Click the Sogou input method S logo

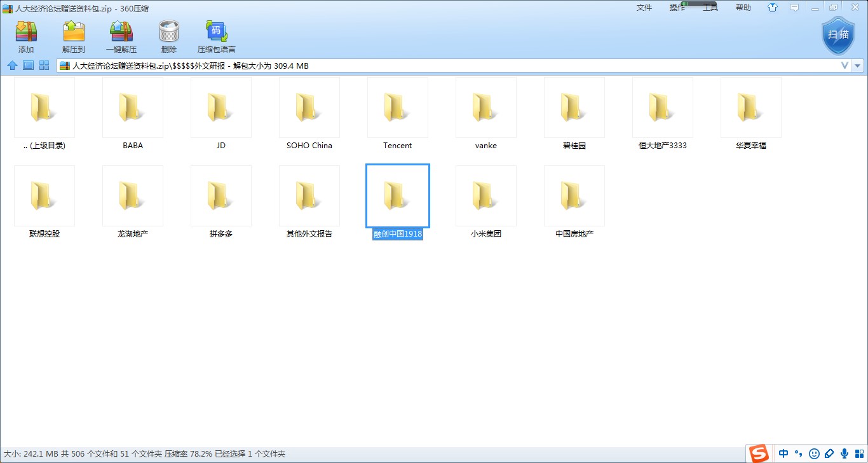[x=759, y=453]
